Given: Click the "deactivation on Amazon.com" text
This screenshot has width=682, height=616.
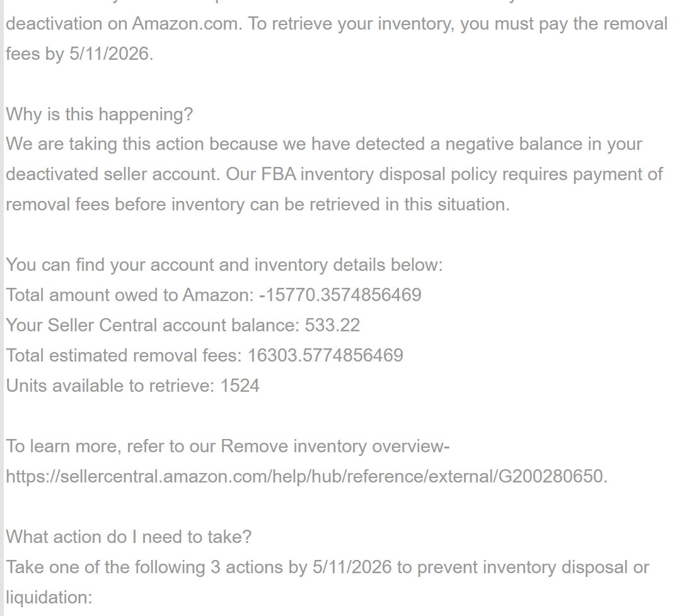Looking at the screenshot, I should (x=124, y=24).
